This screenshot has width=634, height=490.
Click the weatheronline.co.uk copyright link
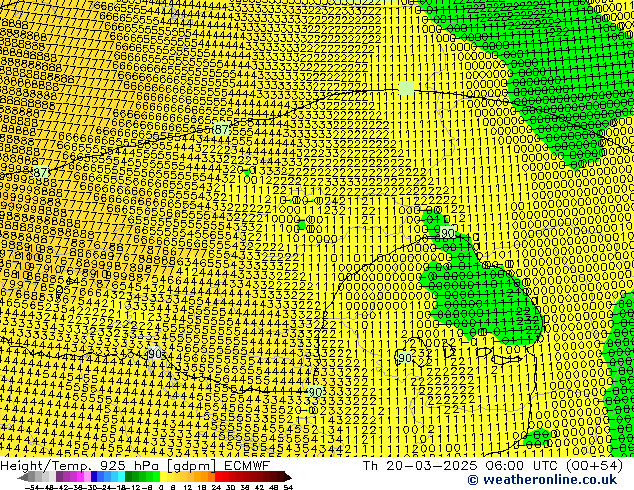point(542,480)
